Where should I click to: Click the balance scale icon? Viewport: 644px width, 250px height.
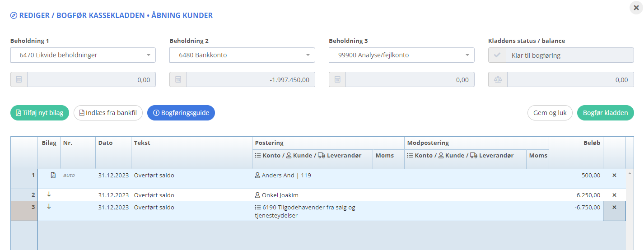coord(498,79)
